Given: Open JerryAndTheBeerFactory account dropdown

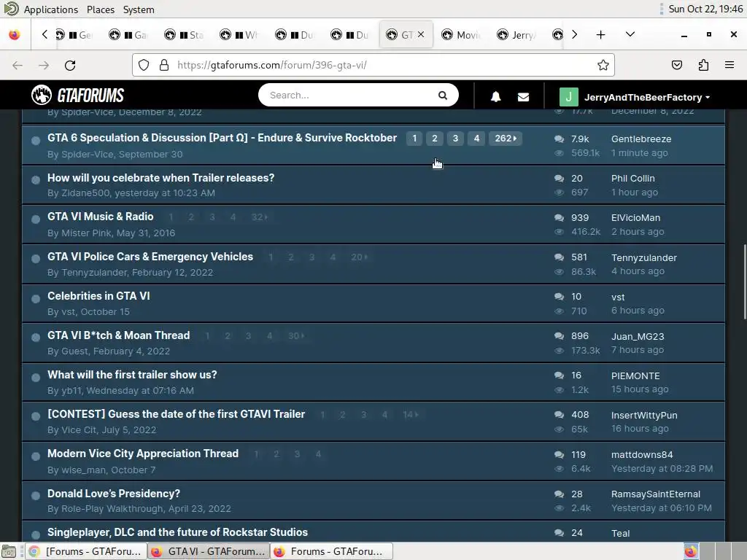Looking at the screenshot, I should [647, 97].
